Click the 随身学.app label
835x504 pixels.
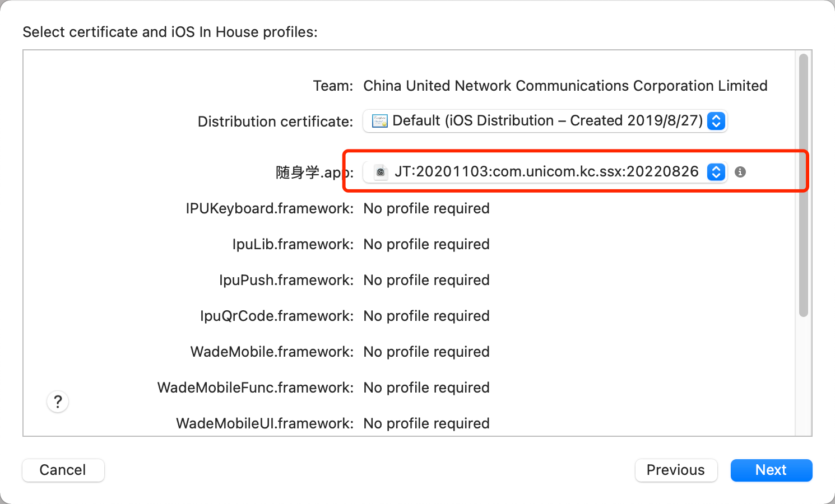[314, 172]
